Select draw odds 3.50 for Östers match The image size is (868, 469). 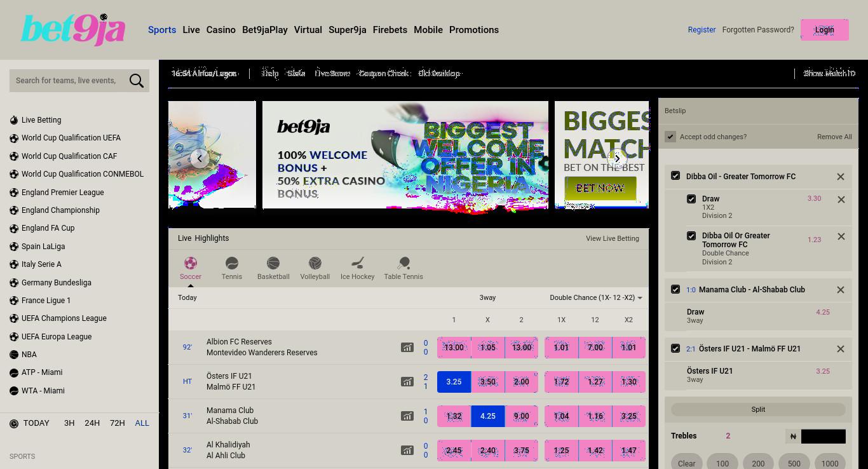click(x=487, y=382)
